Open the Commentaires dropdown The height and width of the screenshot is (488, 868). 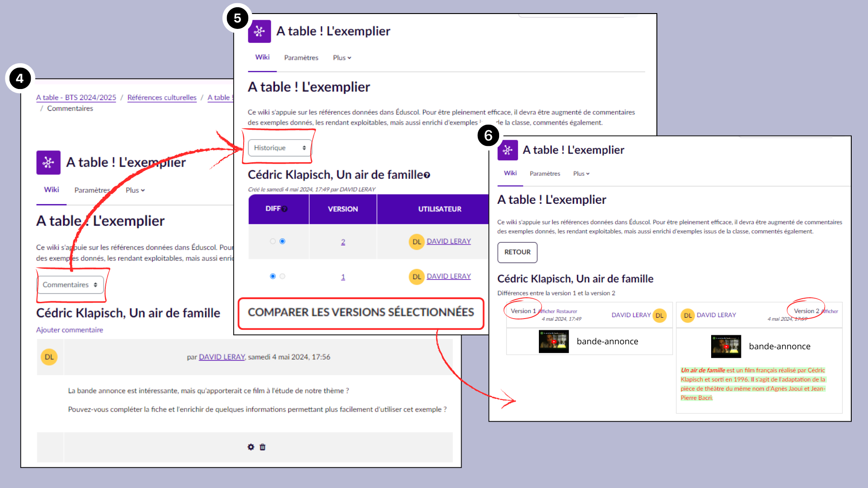click(70, 285)
